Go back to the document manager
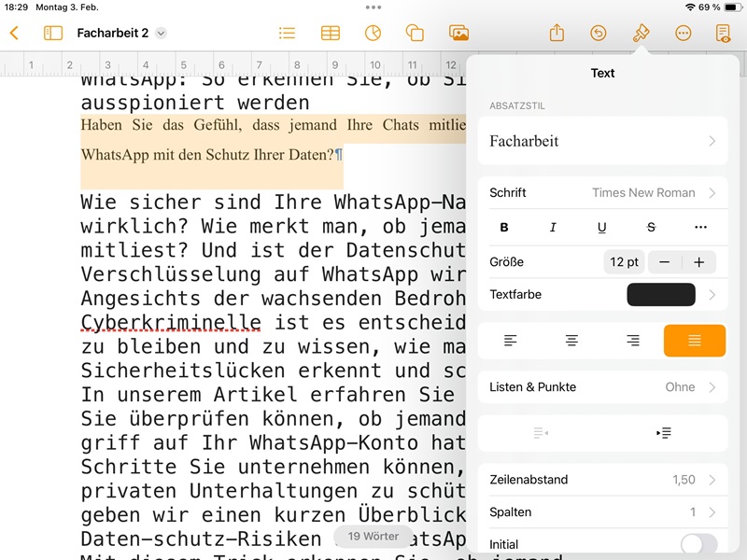Image resolution: width=747 pixels, height=560 pixels. (x=14, y=33)
